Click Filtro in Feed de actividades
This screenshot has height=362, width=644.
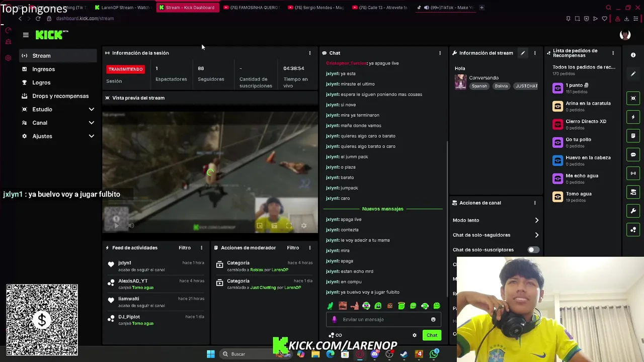click(184, 247)
